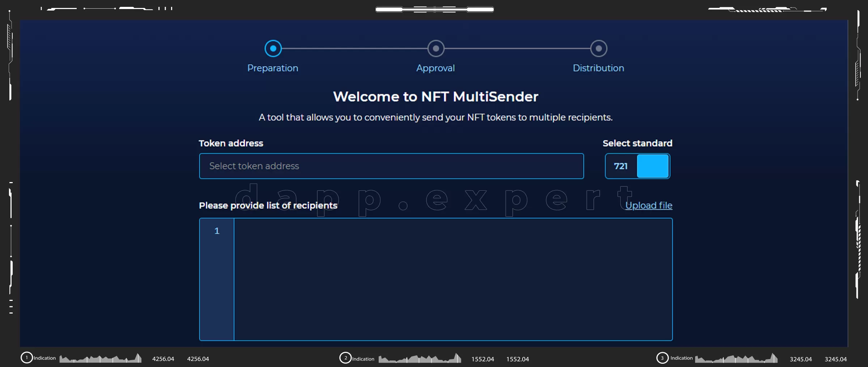Click the sparkline graph next to Indication 3
868x367 pixels.
[736, 358]
